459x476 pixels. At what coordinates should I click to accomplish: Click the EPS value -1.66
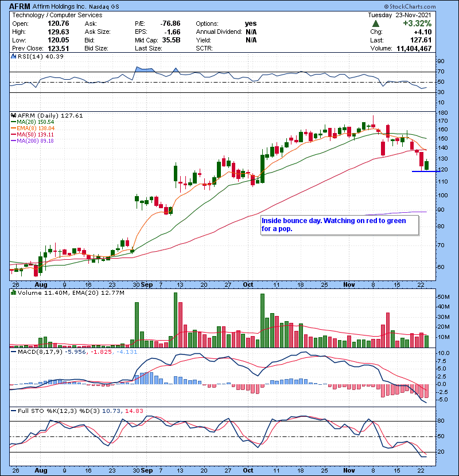pos(172,32)
